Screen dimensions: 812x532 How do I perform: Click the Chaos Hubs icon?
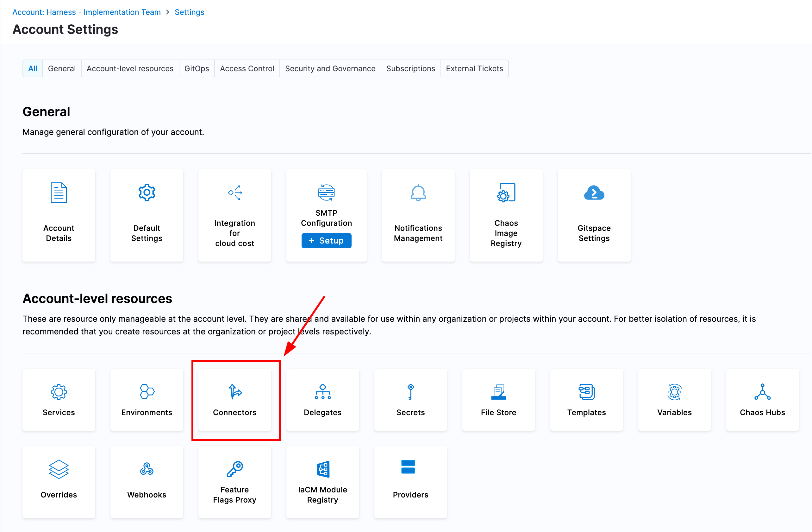(x=762, y=391)
